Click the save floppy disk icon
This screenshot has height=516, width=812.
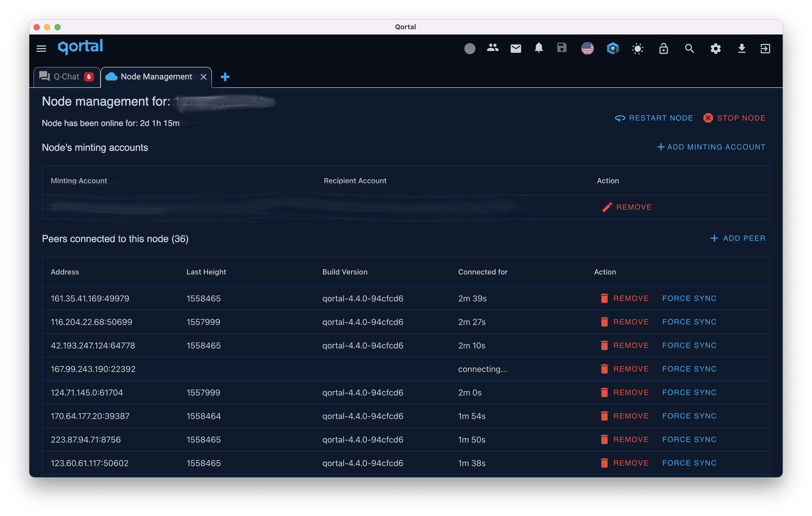tap(562, 48)
